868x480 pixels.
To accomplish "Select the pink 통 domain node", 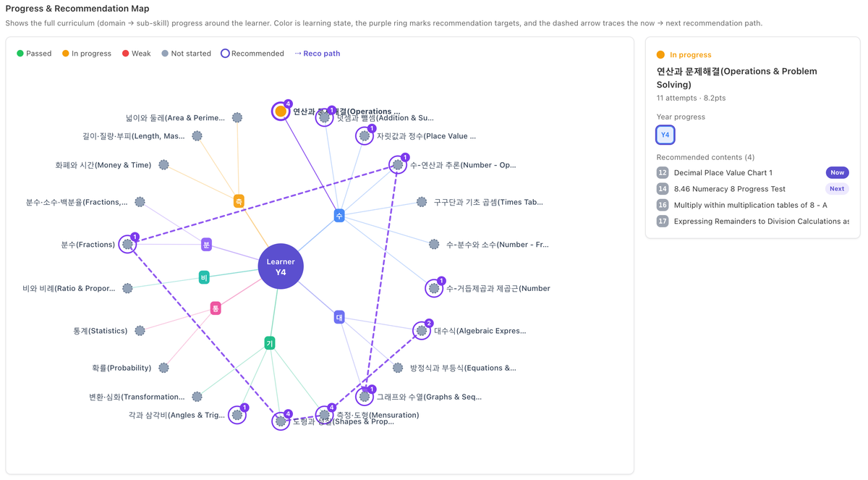I will 216,308.
